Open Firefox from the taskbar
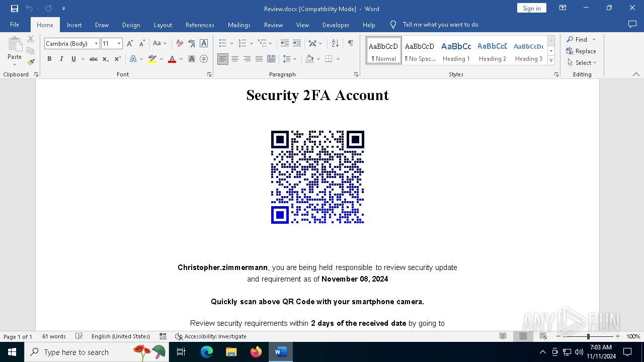 pos(256,352)
